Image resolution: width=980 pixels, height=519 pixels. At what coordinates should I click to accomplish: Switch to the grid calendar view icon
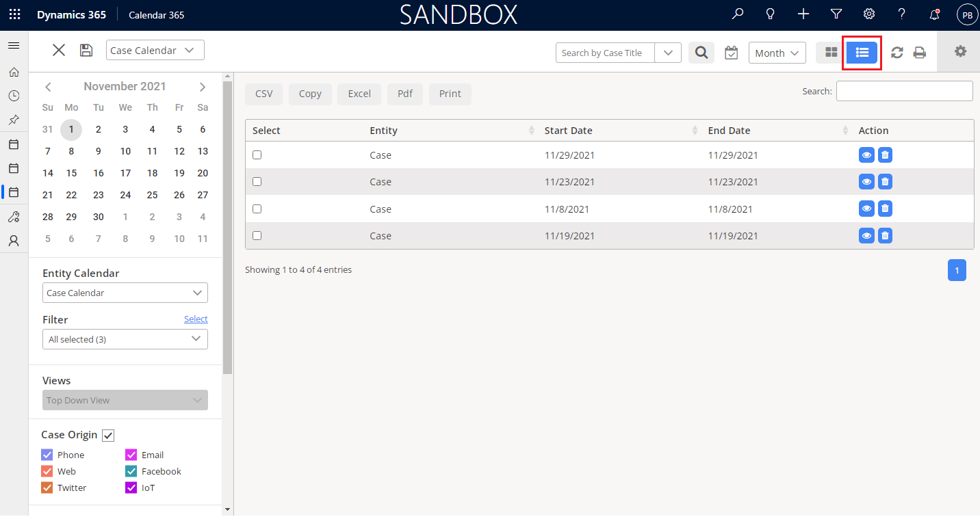pyautogui.click(x=831, y=52)
